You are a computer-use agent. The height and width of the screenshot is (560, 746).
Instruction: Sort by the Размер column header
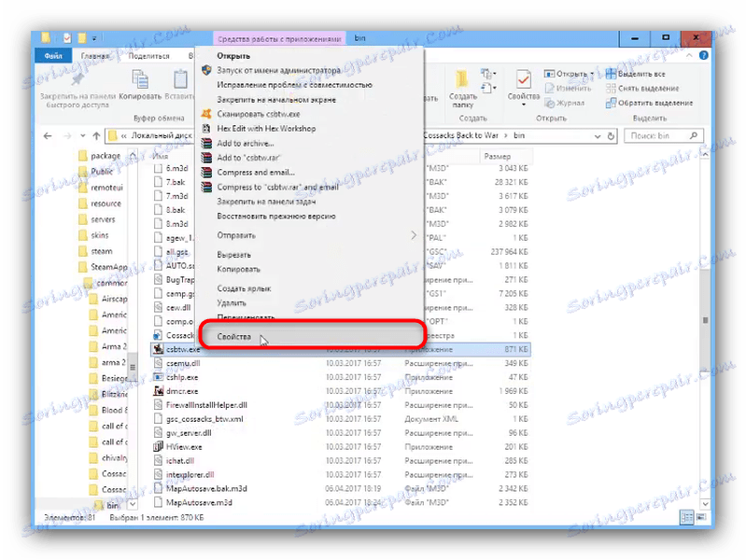(497, 156)
